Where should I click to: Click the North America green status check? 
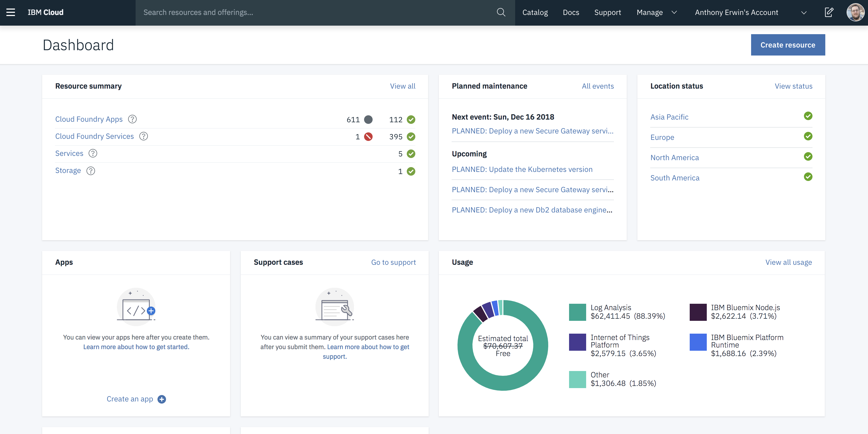[x=808, y=156]
